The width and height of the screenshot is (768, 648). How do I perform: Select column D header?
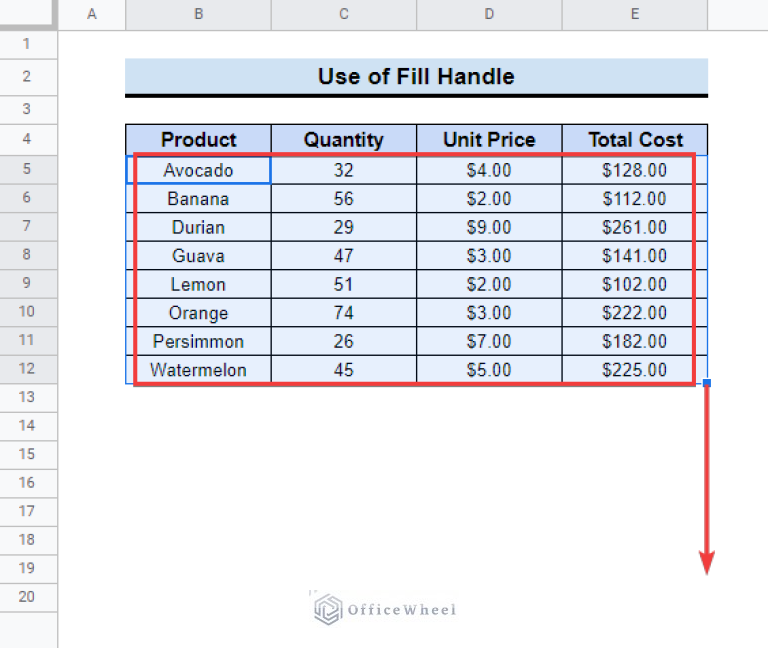pos(489,14)
